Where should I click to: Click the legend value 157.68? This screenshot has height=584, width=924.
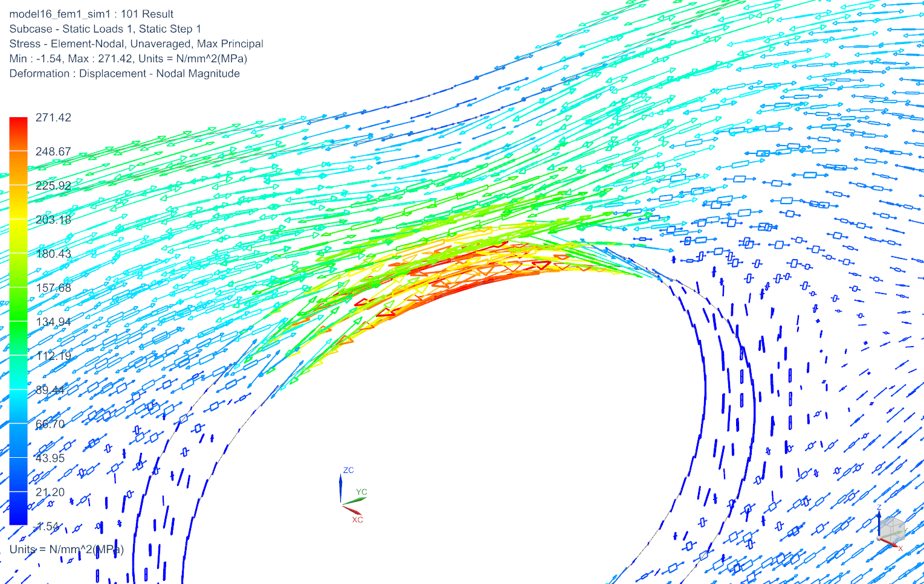click(53, 287)
